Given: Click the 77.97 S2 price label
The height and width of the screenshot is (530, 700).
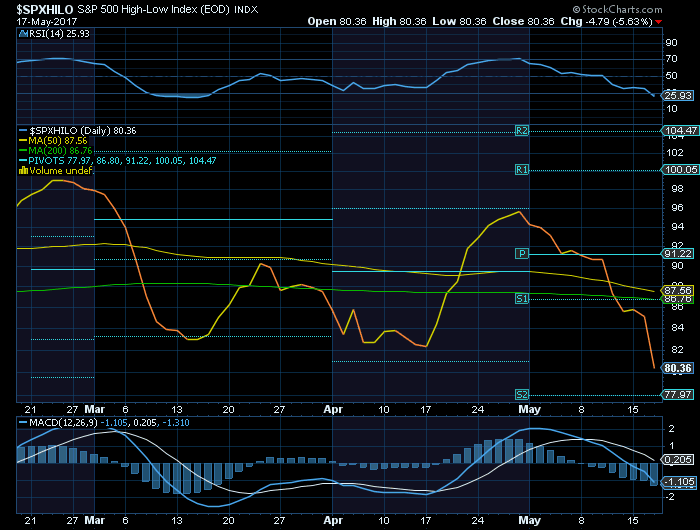Looking at the screenshot, I should (678, 395).
